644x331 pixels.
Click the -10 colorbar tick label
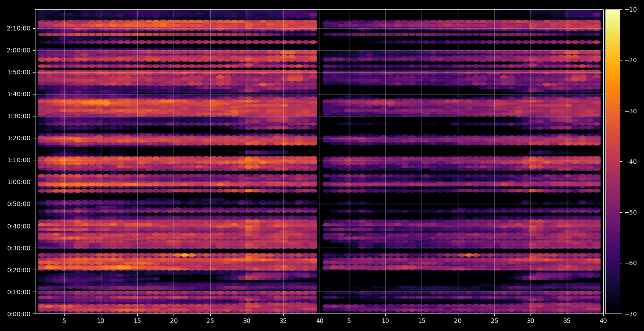631,9
